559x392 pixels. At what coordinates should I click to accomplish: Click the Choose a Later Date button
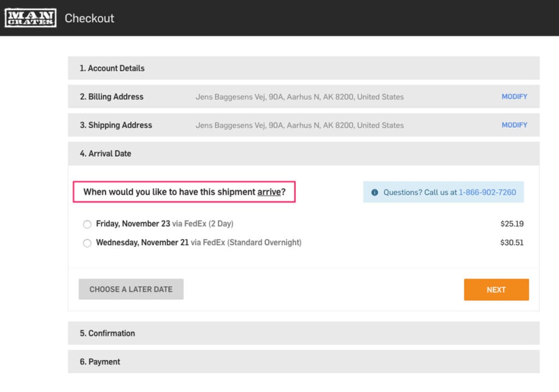pos(131,289)
